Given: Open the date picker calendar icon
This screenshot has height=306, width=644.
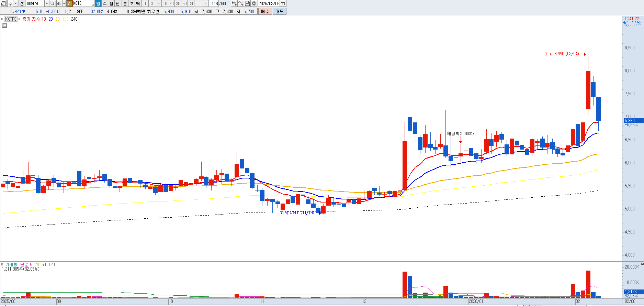Looking at the screenshot, I should [x=283, y=3].
